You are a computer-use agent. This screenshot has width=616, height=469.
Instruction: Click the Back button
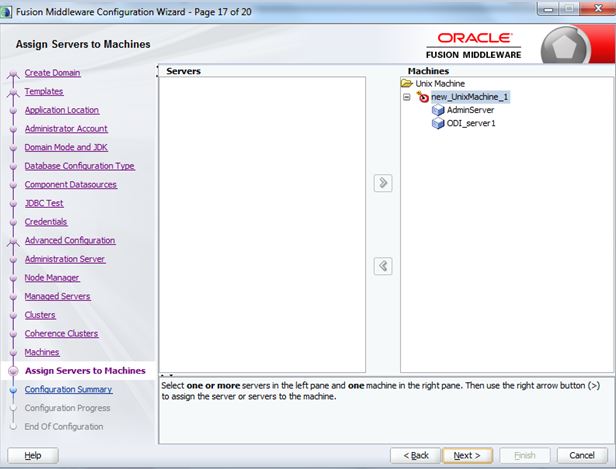pos(416,456)
